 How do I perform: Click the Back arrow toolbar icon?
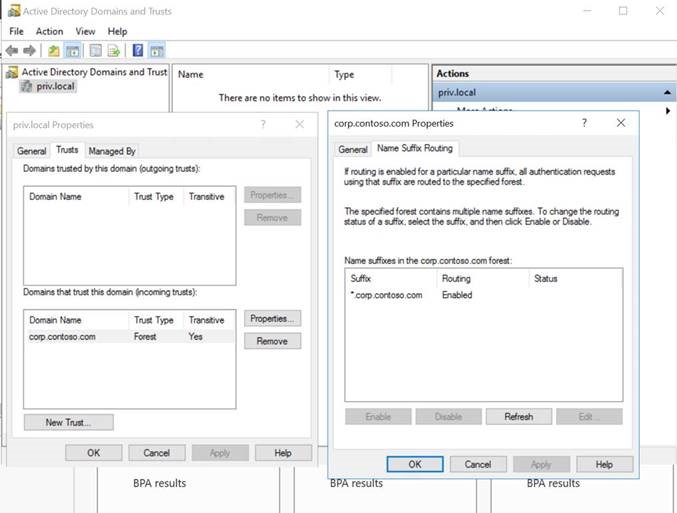point(12,51)
